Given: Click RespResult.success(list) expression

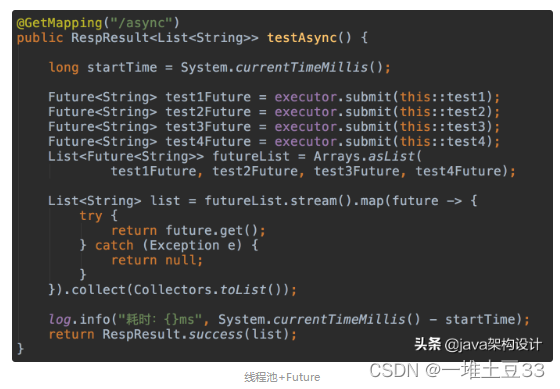Looking at the screenshot, I should [x=196, y=334].
